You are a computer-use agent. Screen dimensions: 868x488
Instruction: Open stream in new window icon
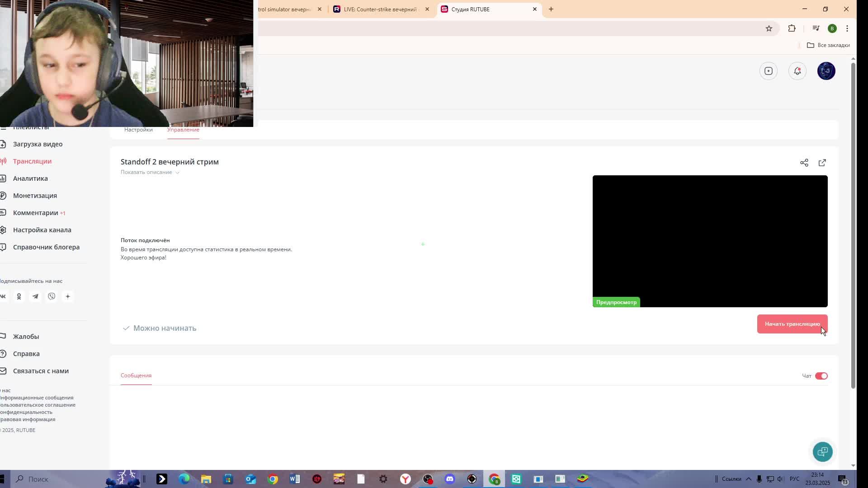point(822,163)
